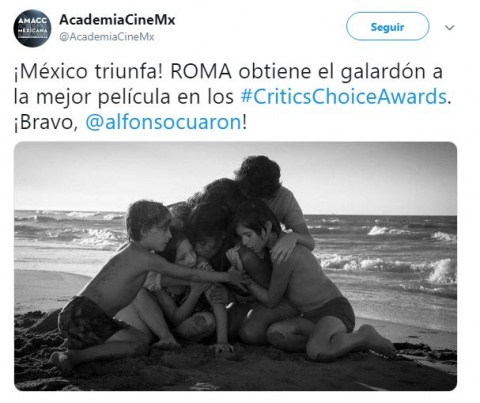Open the AcademiaCineMx display name

click(117, 20)
